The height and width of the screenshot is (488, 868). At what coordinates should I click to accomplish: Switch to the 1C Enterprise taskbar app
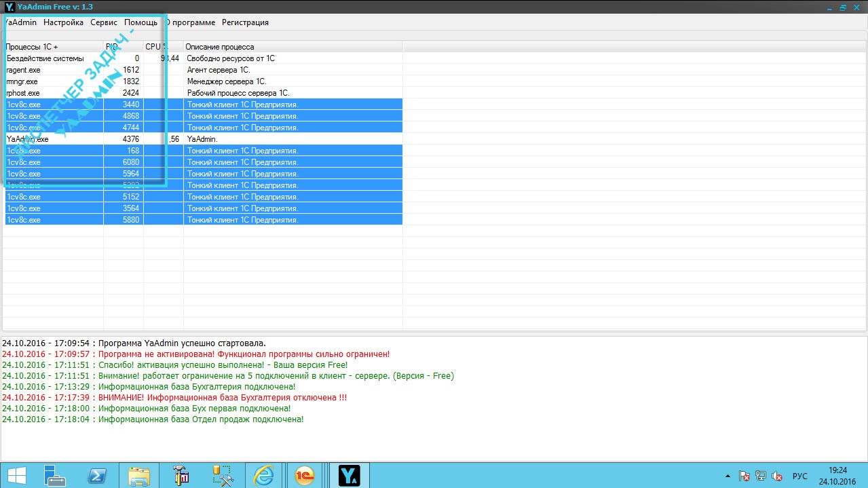[305, 475]
